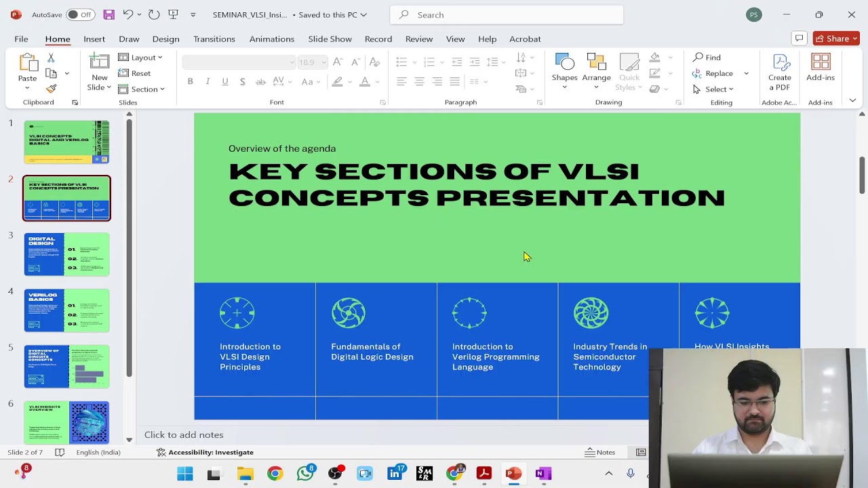Screen dimensions: 868x488
Task: Click the Create a PDF icon
Action: pos(780,62)
